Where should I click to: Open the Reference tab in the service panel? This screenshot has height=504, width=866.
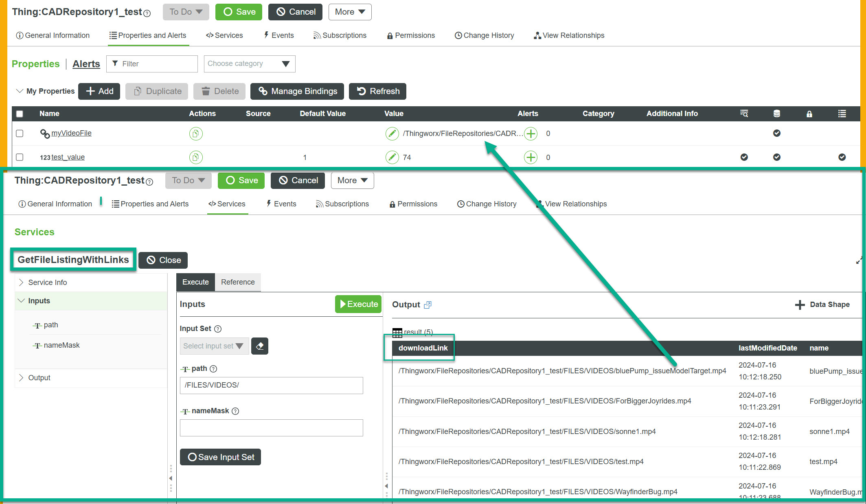(x=237, y=282)
